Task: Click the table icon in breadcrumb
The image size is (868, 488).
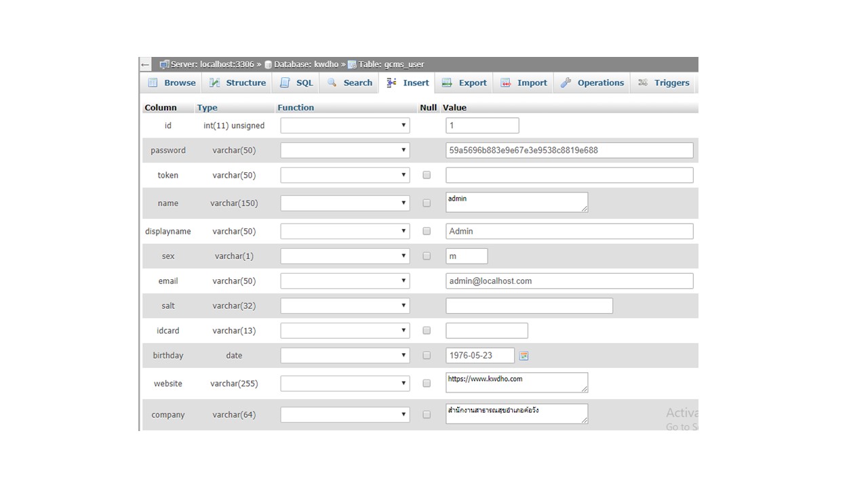Action: [x=352, y=64]
